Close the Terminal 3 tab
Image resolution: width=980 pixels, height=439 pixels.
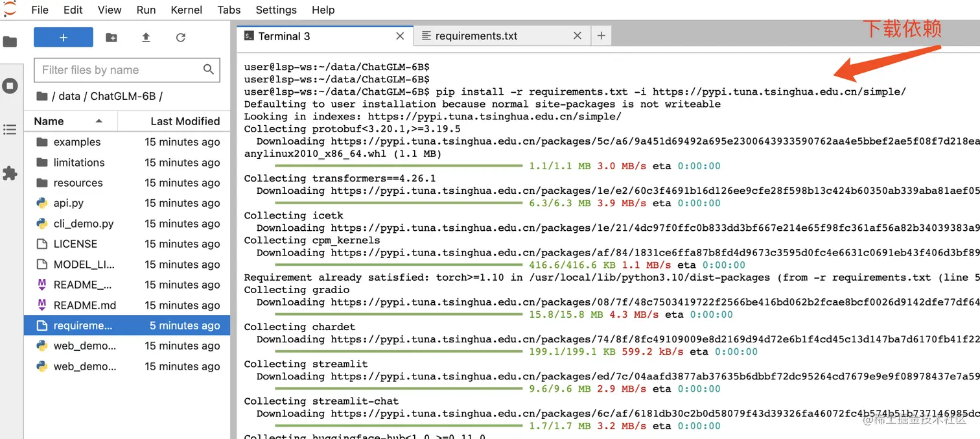pos(400,36)
